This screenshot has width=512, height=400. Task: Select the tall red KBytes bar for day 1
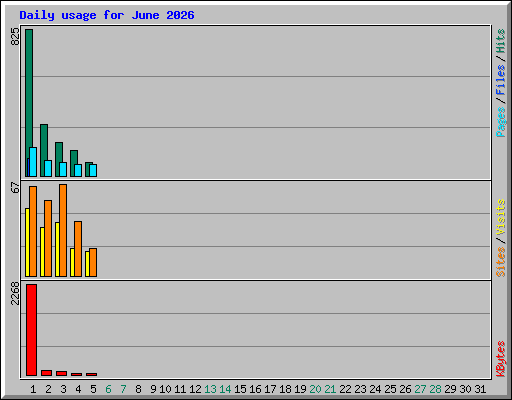coord(31,330)
